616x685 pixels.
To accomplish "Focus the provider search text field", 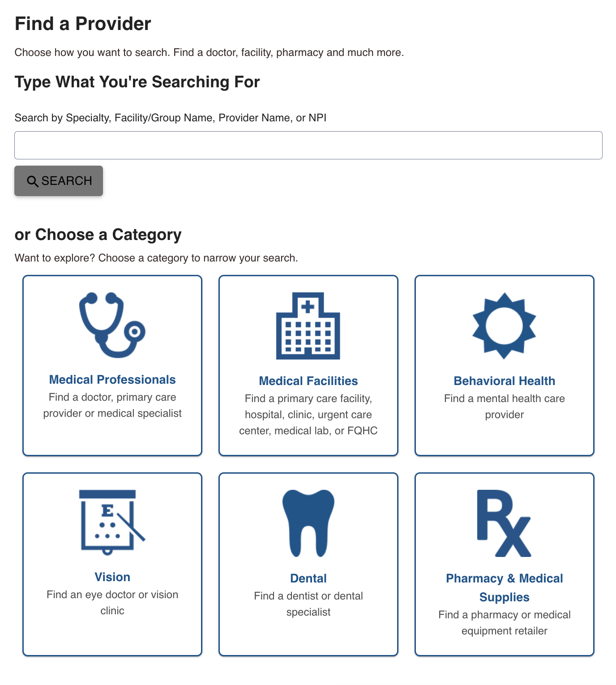I will tap(308, 145).
